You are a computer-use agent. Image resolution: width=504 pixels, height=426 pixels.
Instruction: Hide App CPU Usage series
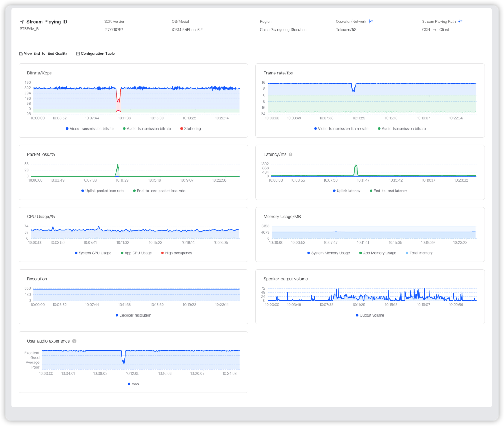(x=136, y=253)
